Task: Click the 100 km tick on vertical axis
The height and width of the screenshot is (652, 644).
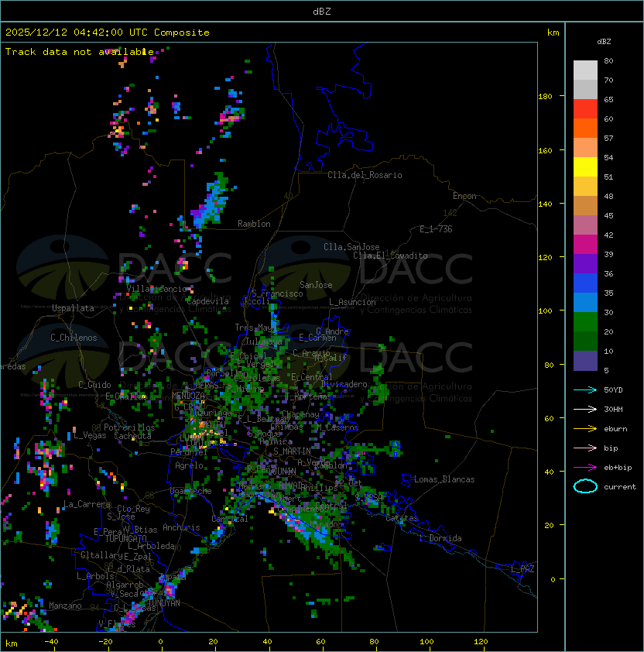Action: coord(545,311)
